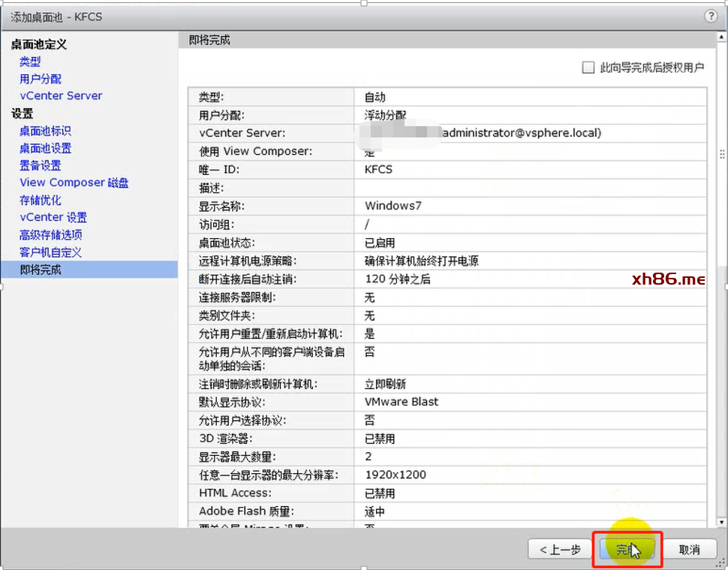
Task: Navigate to 桌面池标识 settings
Action: coord(45,131)
